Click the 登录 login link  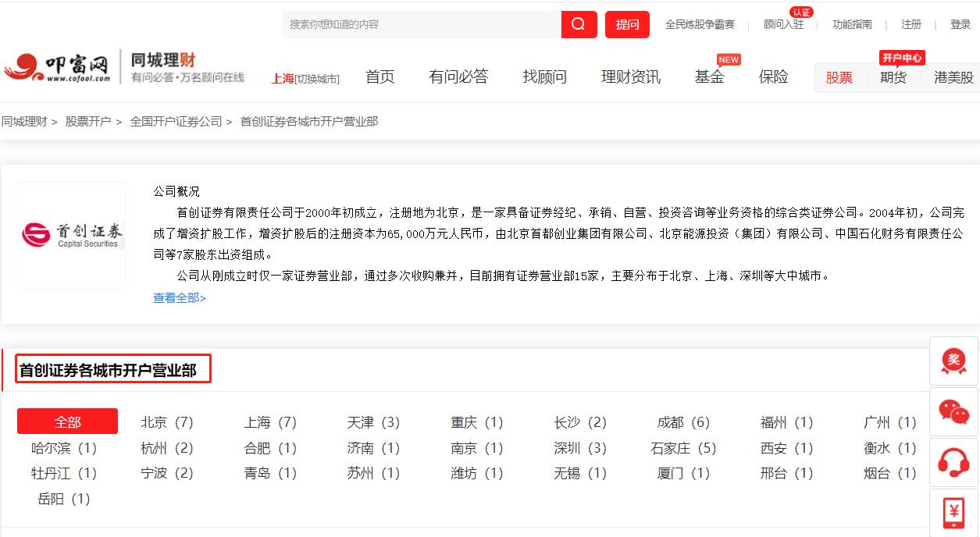(x=961, y=24)
